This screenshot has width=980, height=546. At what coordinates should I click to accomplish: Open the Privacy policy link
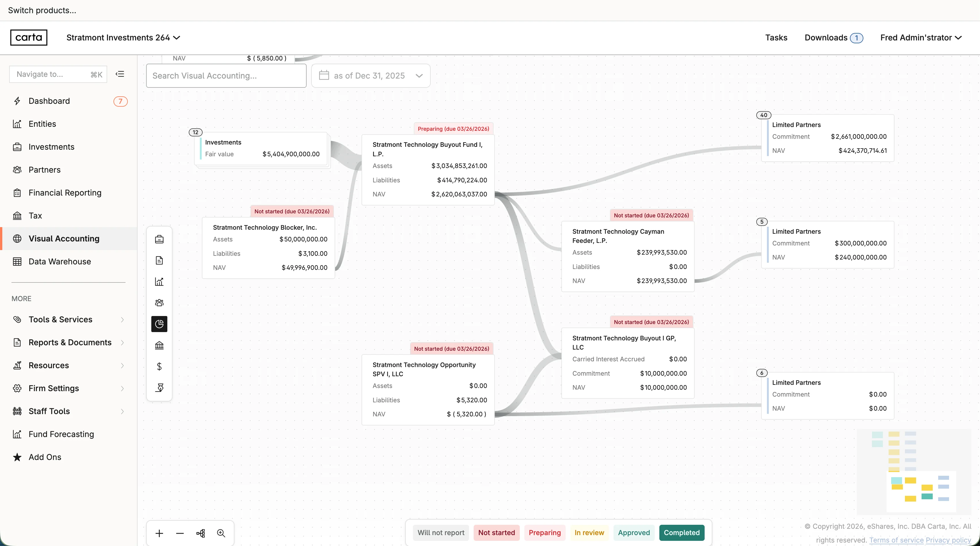(948, 540)
